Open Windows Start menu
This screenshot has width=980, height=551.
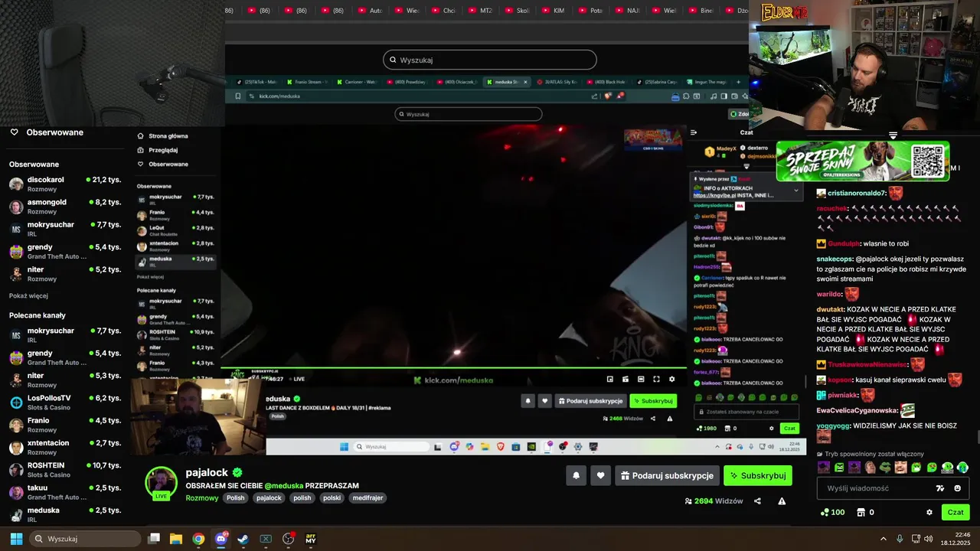click(16, 539)
